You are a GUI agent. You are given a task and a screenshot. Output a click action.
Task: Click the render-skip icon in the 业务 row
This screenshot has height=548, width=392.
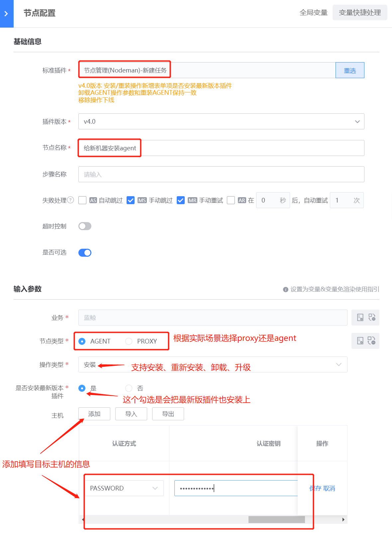click(x=372, y=318)
